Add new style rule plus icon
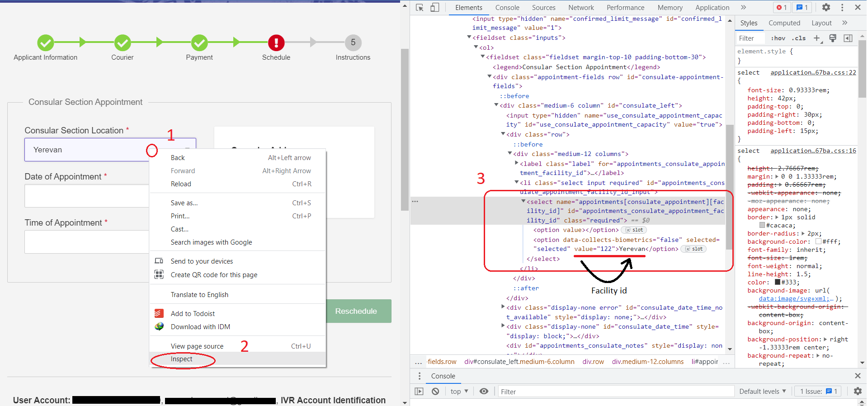868x406 pixels. pyautogui.click(x=817, y=38)
